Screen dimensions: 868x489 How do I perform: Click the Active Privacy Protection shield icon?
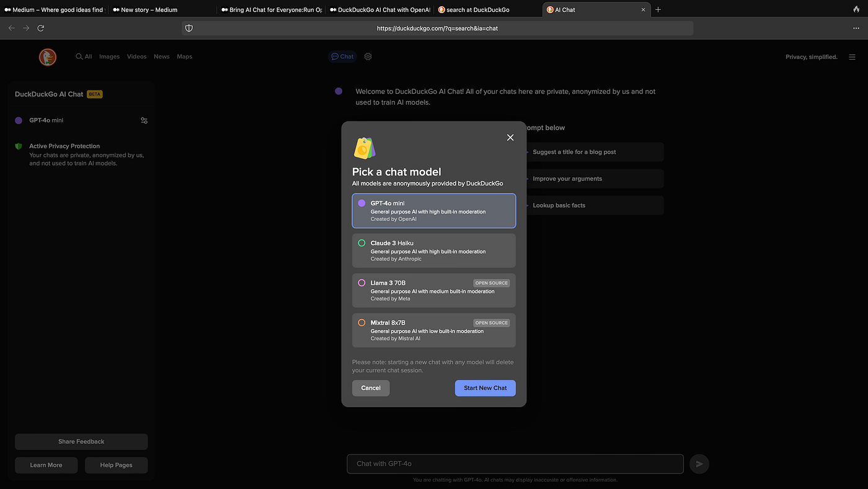(17, 145)
